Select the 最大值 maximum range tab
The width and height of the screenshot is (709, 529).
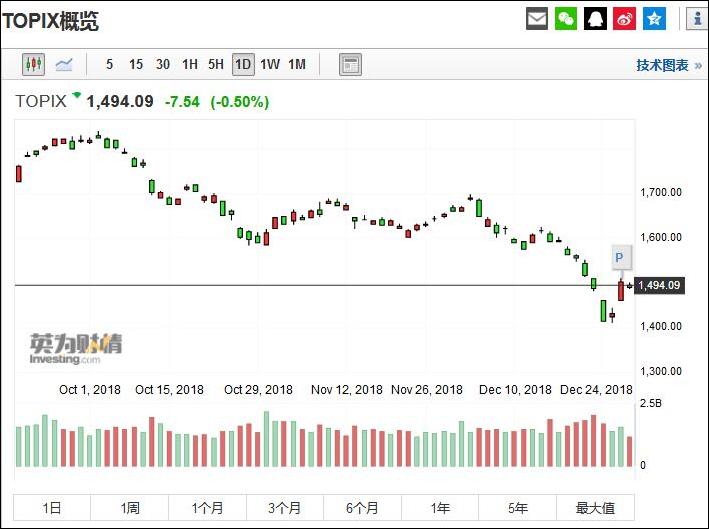595,508
